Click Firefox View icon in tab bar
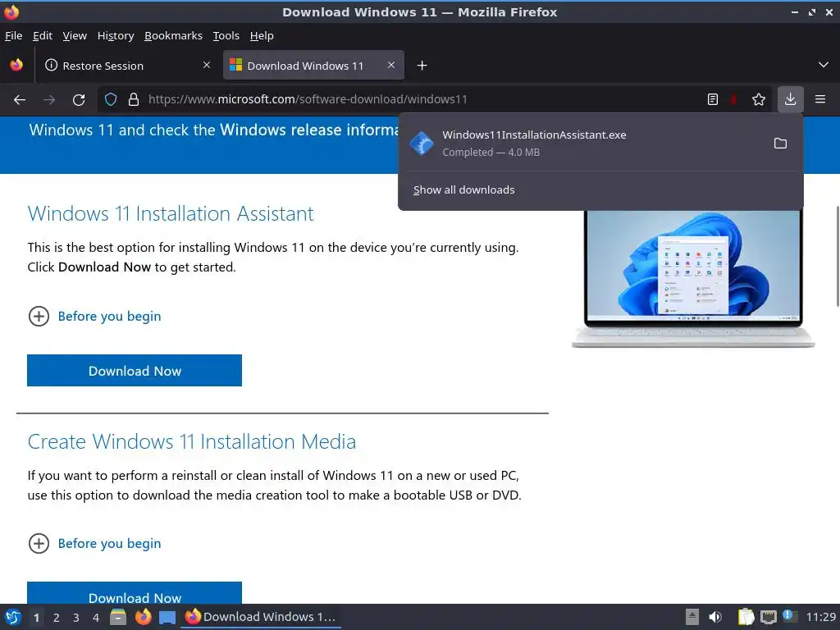 16,66
